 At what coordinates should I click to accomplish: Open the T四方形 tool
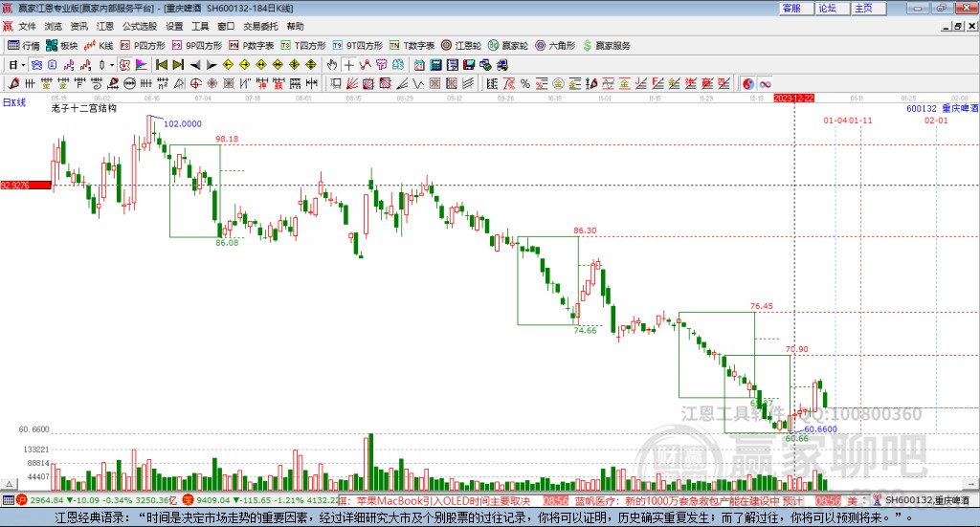(303, 46)
